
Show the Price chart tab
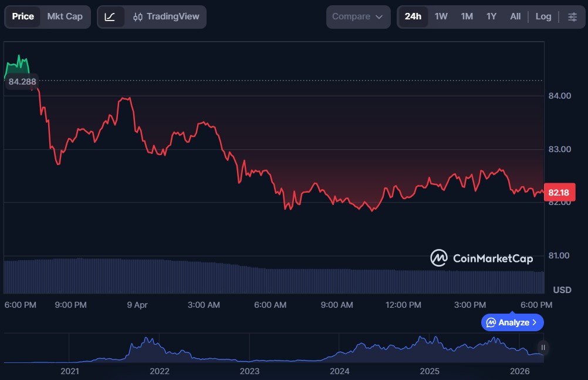[23, 16]
